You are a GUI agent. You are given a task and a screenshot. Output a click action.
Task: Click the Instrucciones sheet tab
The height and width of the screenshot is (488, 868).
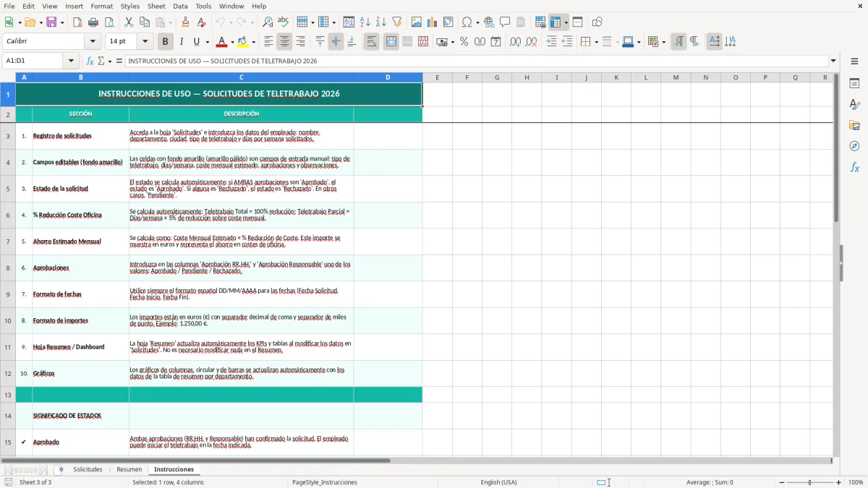pyautogui.click(x=174, y=469)
